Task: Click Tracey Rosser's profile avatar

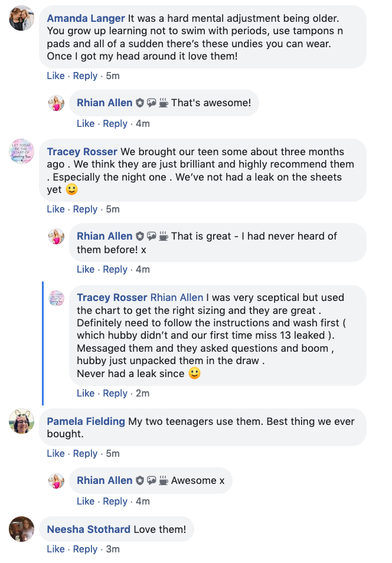Action: pyautogui.click(x=22, y=151)
